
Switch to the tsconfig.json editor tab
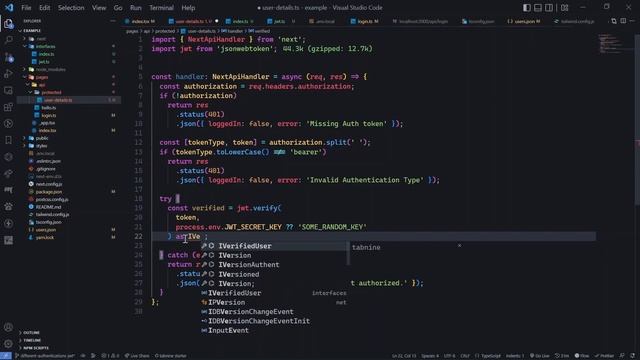click(479, 21)
